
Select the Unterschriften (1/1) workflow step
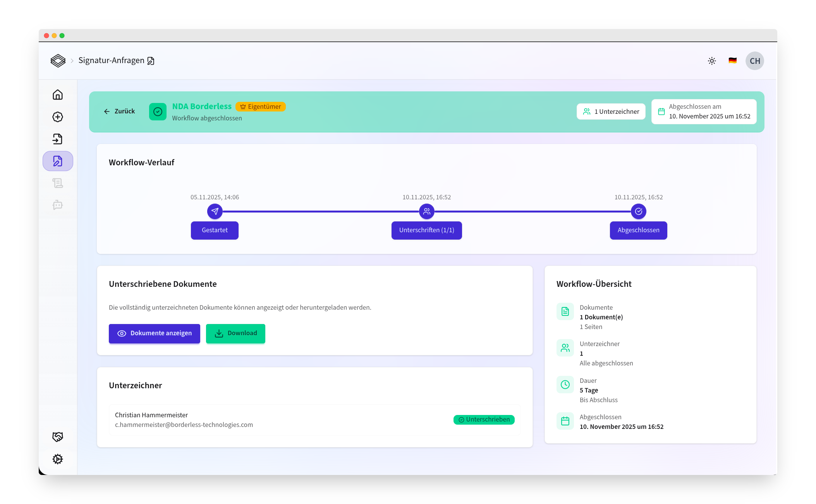426,230
